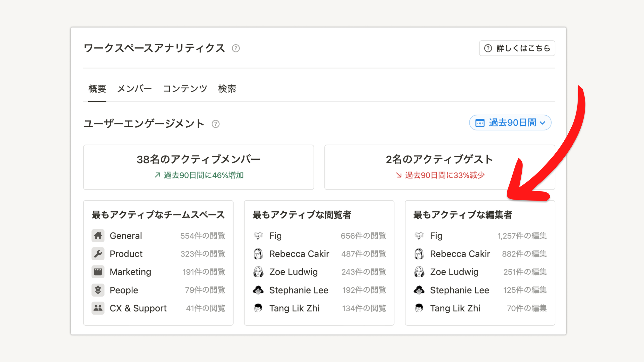Click the Product teamspace wrench icon

click(98, 254)
